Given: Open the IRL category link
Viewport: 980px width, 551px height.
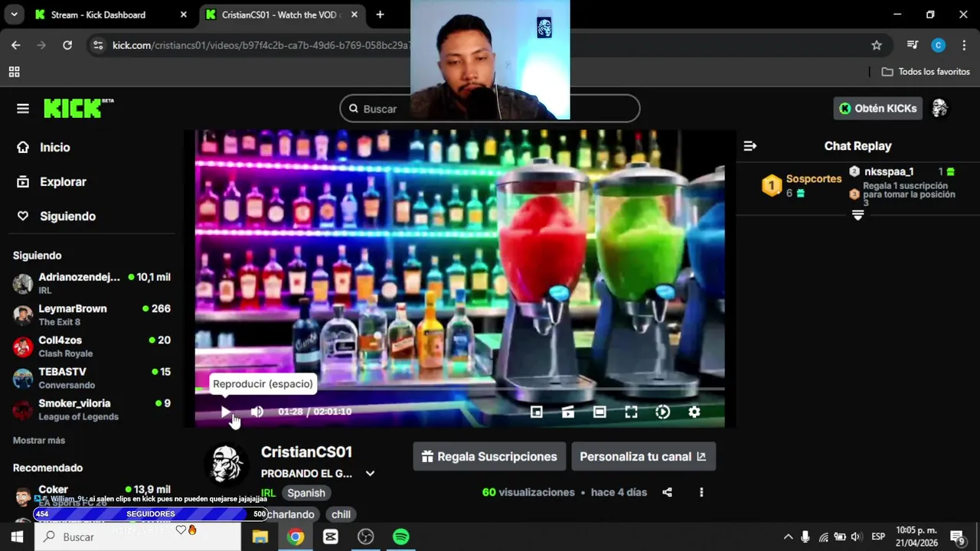Looking at the screenshot, I should (268, 494).
